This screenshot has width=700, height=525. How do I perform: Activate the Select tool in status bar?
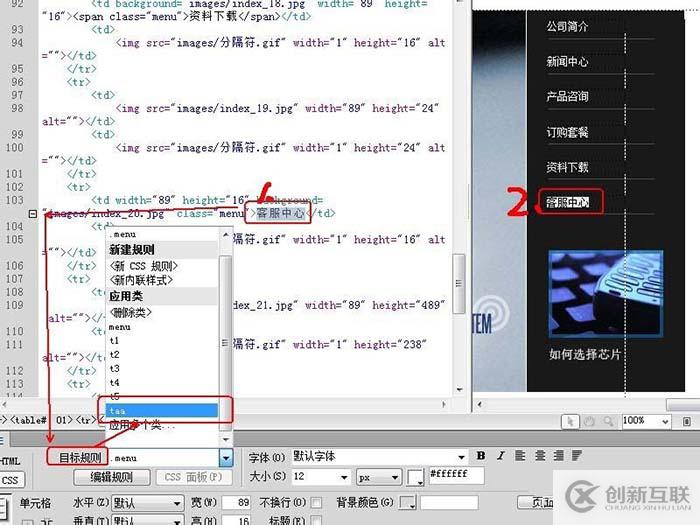[571, 421]
